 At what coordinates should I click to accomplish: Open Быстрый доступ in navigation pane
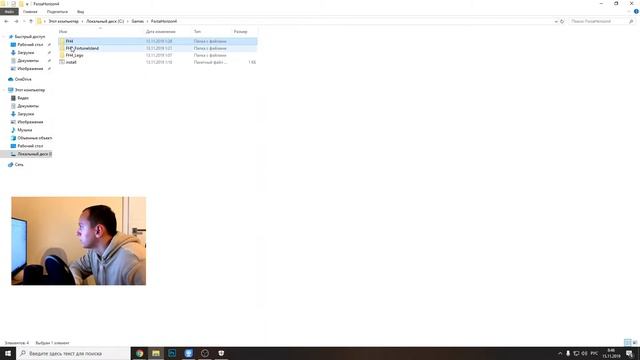point(29,37)
